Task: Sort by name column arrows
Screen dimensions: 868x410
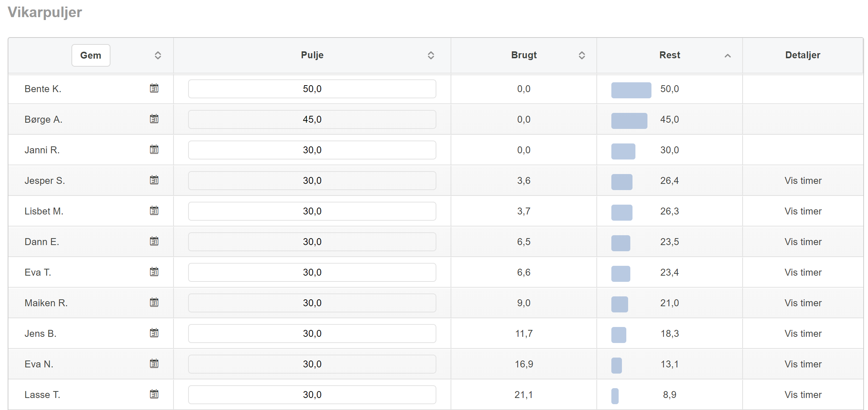Action: [158, 55]
